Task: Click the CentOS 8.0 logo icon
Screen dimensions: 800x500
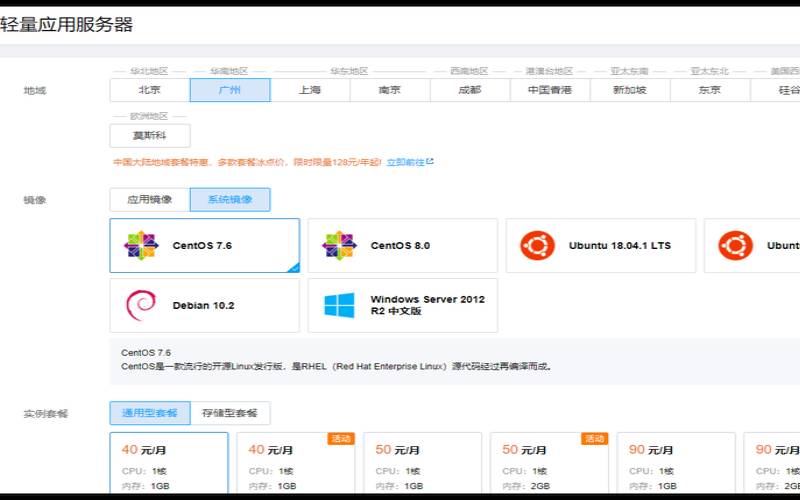Action: tap(339, 245)
